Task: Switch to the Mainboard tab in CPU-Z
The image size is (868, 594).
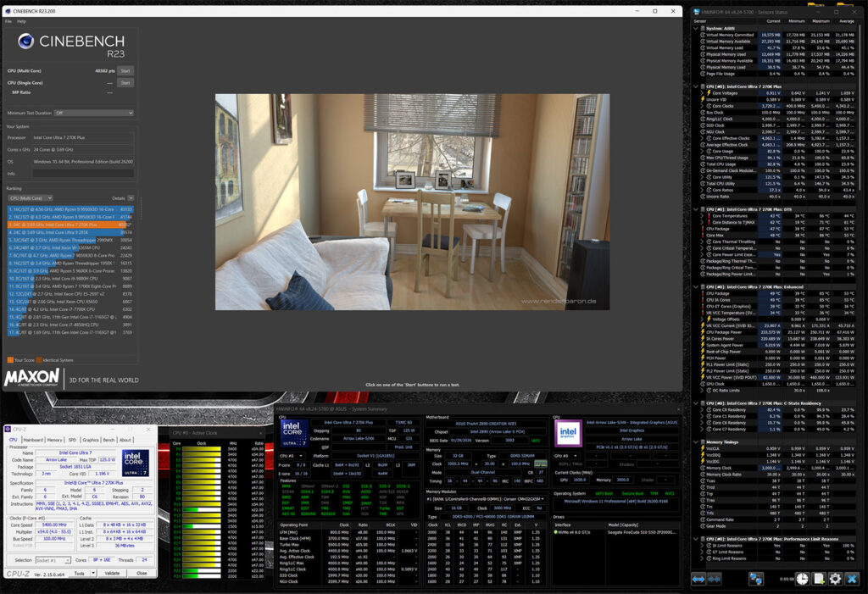Action: (33, 440)
